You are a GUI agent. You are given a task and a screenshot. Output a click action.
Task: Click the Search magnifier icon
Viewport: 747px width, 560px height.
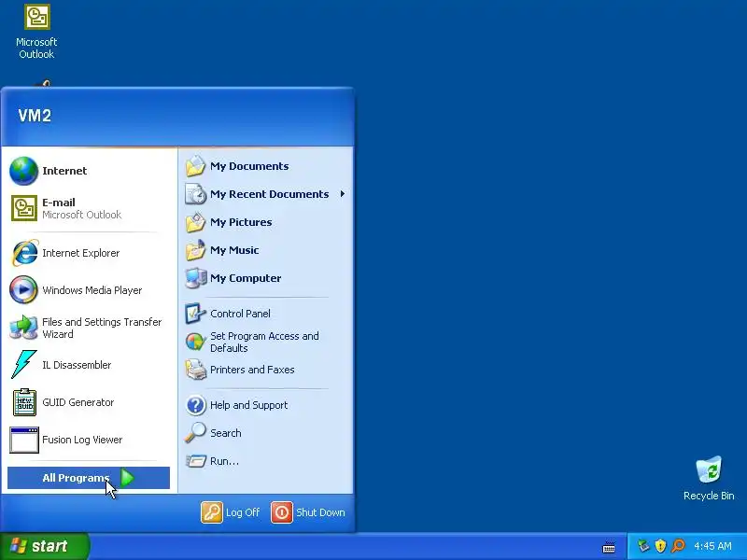tap(195, 433)
